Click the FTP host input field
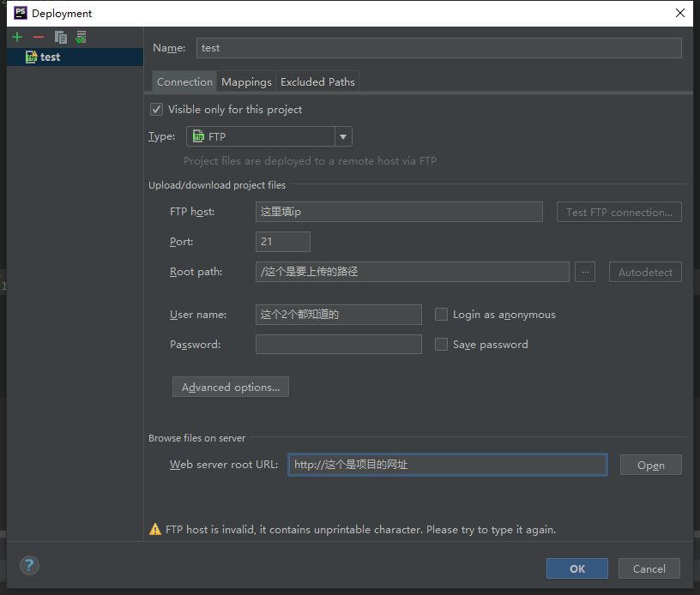The height and width of the screenshot is (595, 700). [399, 212]
